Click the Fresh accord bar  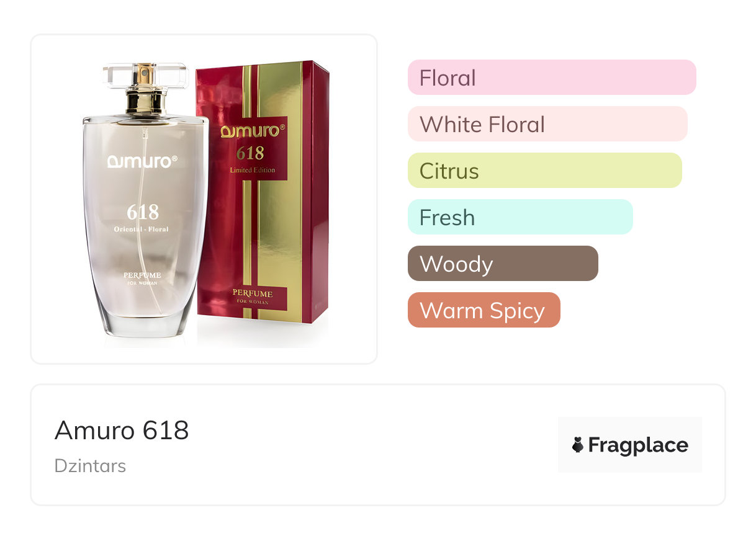(520, 217)
